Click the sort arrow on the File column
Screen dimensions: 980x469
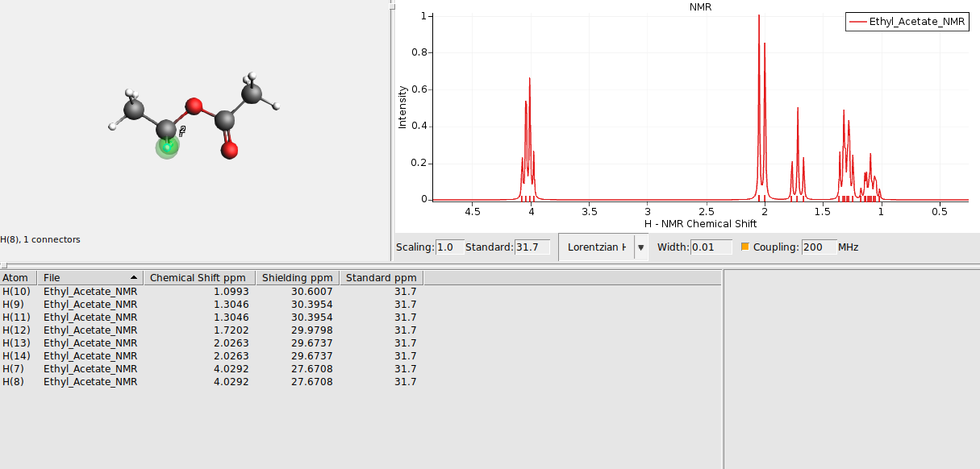click(134, 277)
